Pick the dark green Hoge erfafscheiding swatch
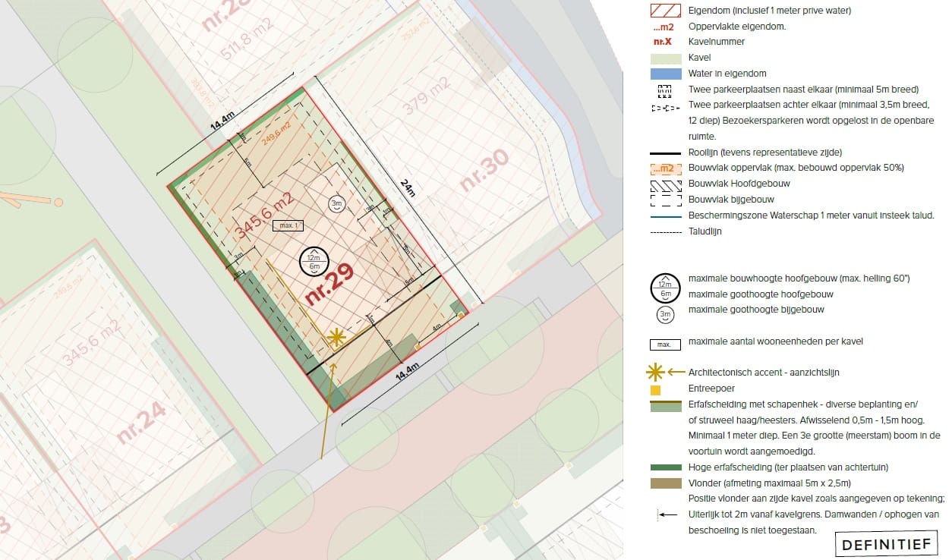This screenshot has width=952, height=560. pyautogui.click(x=664, y=467)
